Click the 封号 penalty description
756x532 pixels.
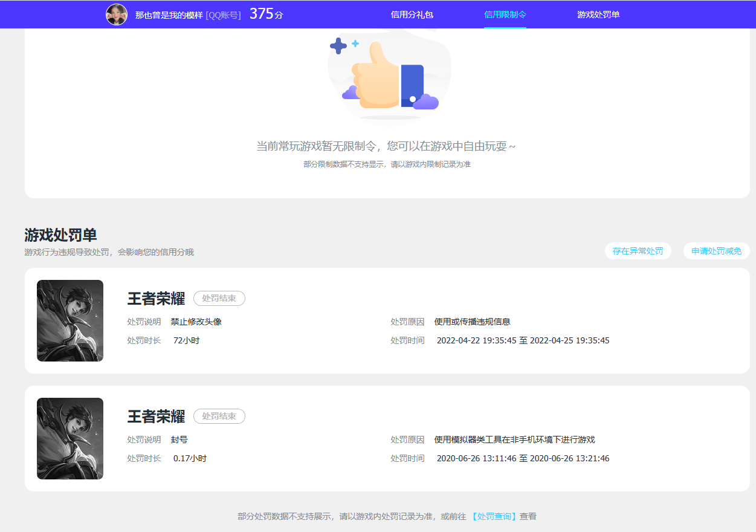179,440
